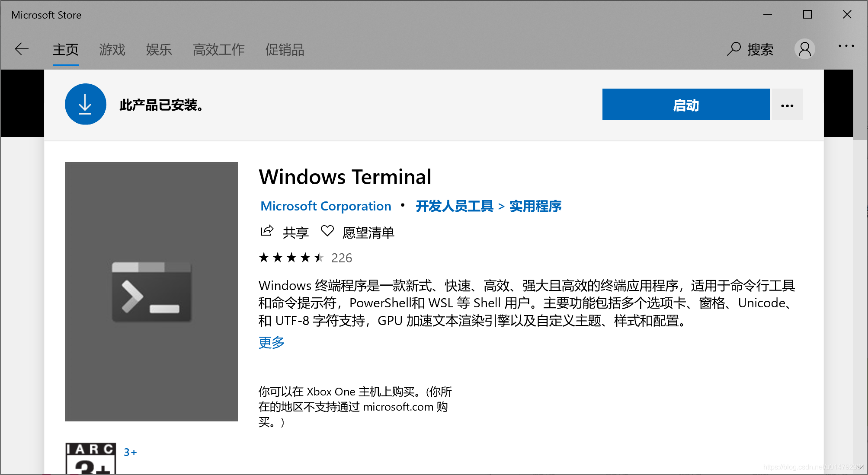Click the wishlist heart icon
This screenshot has width=868, height=475.
(327, 231)
